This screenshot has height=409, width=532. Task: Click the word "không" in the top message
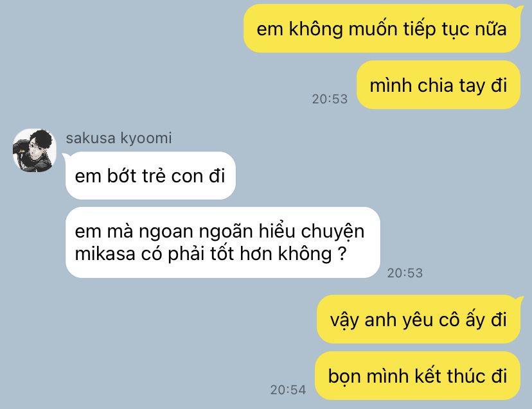[315, 29]
